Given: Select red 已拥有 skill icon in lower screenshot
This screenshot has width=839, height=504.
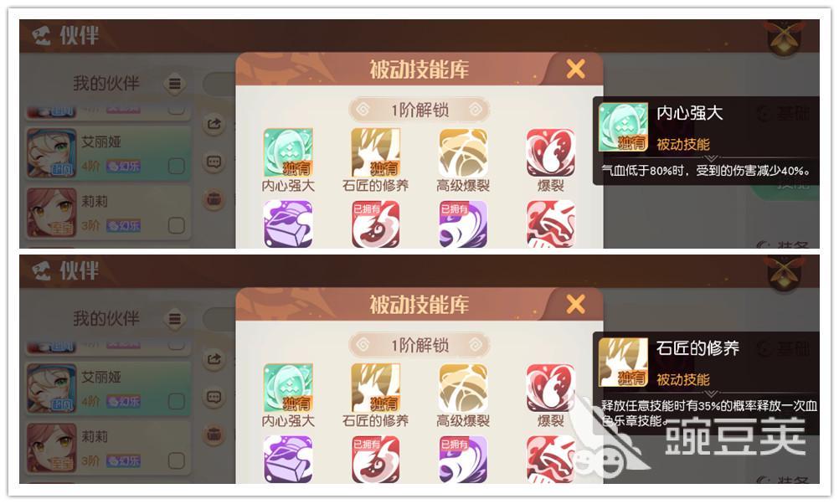Looking at the screenshot, I should tap(376, 459).
